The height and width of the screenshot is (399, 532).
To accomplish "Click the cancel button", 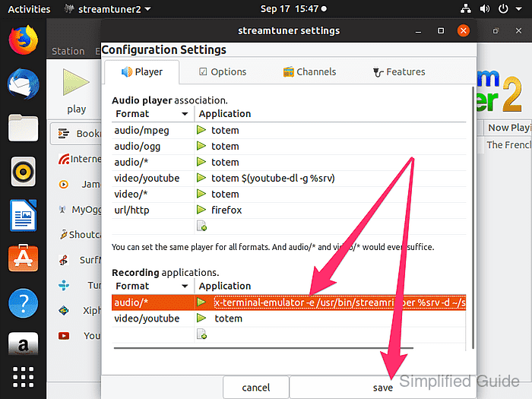I will [256, 388].
